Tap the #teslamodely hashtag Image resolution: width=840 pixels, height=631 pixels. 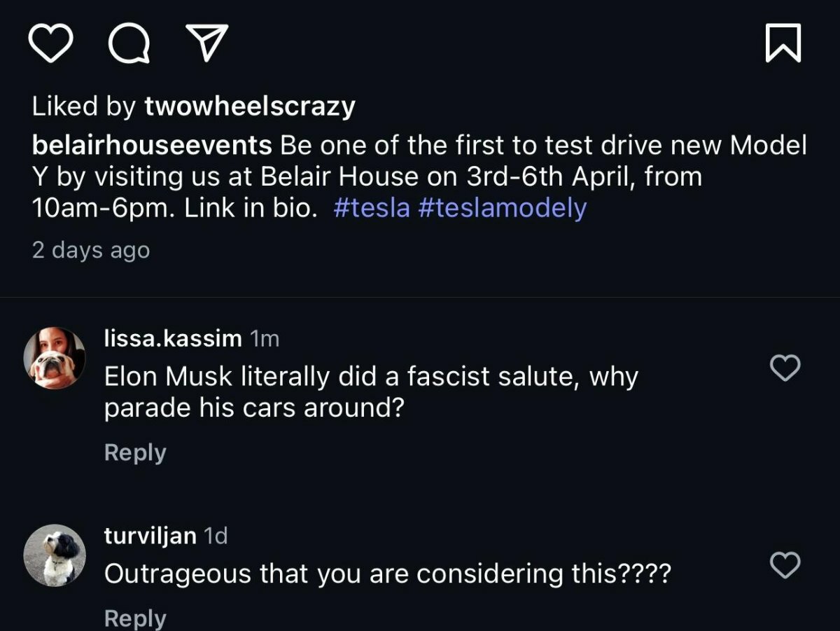502,209
